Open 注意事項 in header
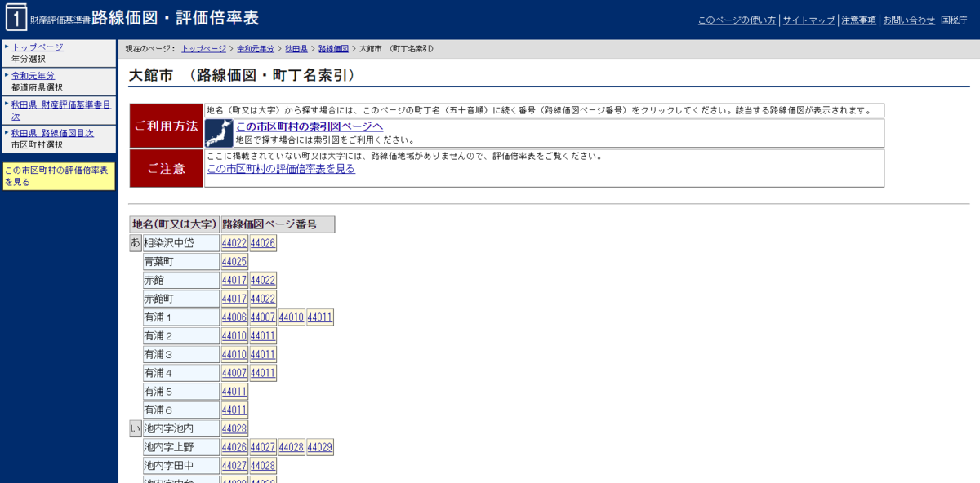 (859, 20)
